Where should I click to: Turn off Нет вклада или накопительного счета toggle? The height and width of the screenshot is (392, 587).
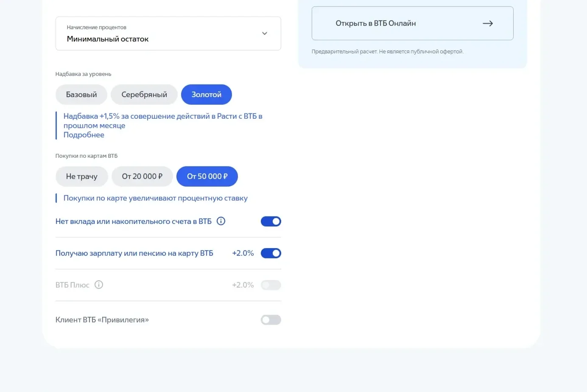pos(271,221)
